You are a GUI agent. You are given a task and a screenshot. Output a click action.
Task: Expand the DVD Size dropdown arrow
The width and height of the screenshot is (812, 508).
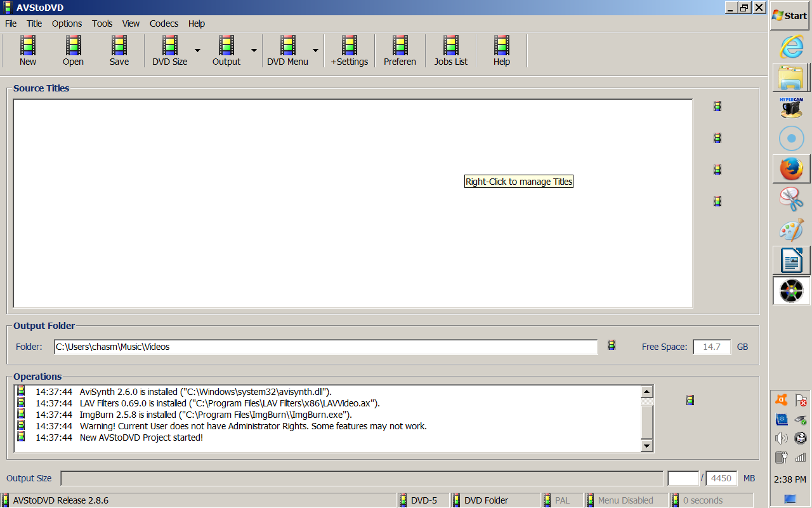[x=197, y=51]
